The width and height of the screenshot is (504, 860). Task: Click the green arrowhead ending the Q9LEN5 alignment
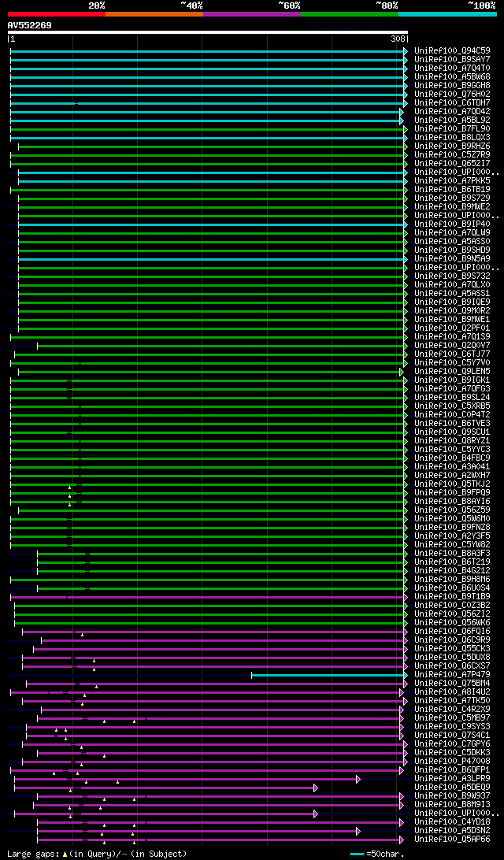[402, 372]
